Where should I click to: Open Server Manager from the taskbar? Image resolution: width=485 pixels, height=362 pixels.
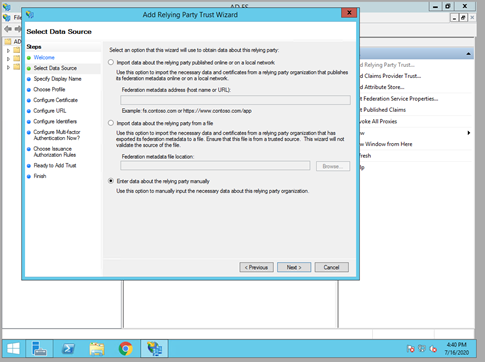point(39,349)
